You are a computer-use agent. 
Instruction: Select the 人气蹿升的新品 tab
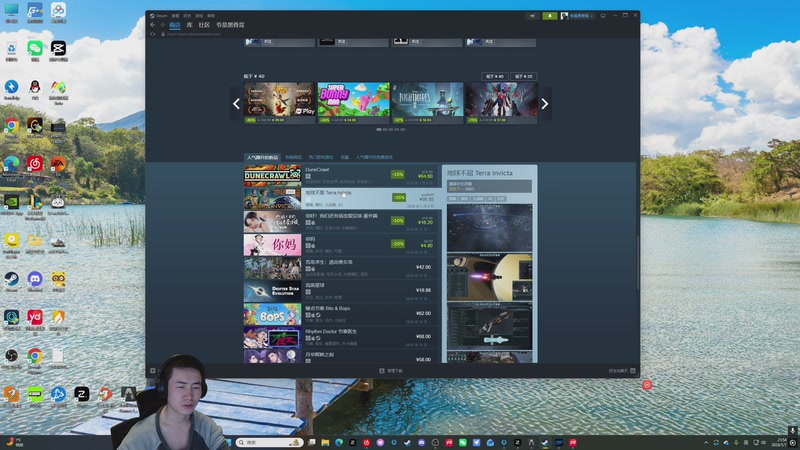pyautogui.click(x=263, y=157)
